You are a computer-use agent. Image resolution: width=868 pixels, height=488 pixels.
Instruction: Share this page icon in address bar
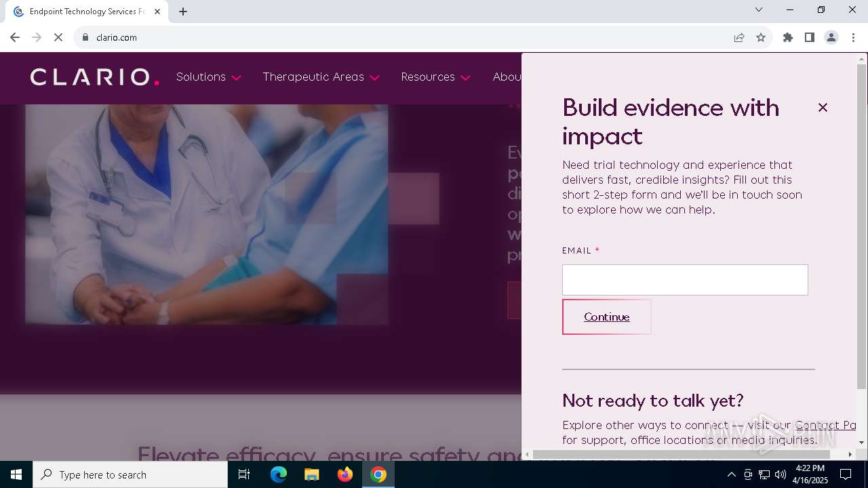tap(739, 37)
